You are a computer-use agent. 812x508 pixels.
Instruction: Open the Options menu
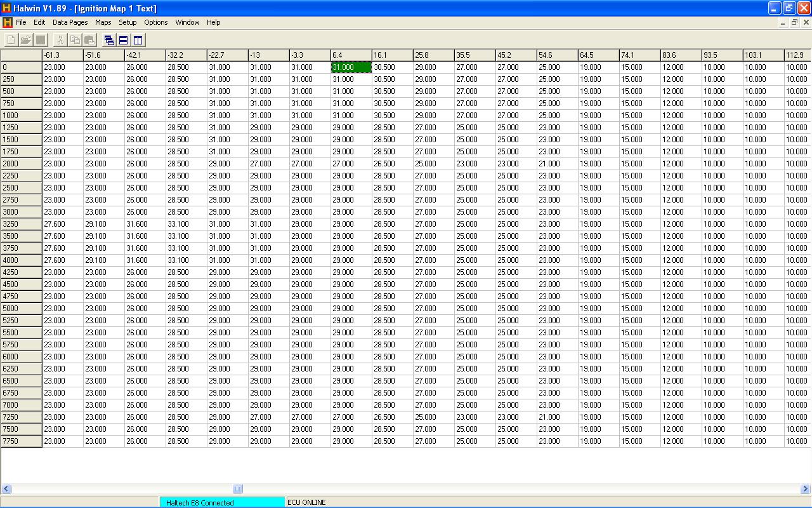click(x=156, y=22)
